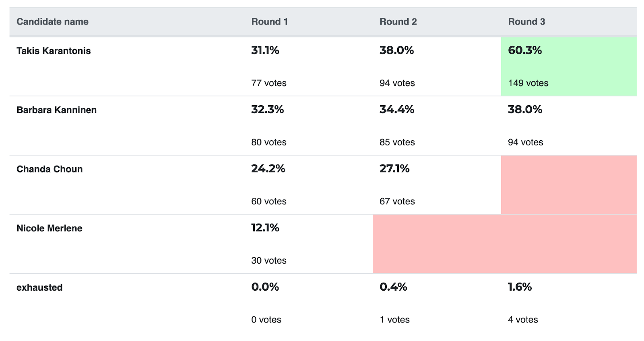Select the Takis Karantonis row name
644x341 pixels.
tap(54, 51)
